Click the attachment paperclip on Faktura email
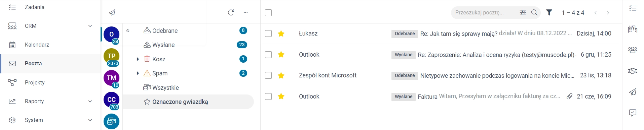 pos(569,96)
